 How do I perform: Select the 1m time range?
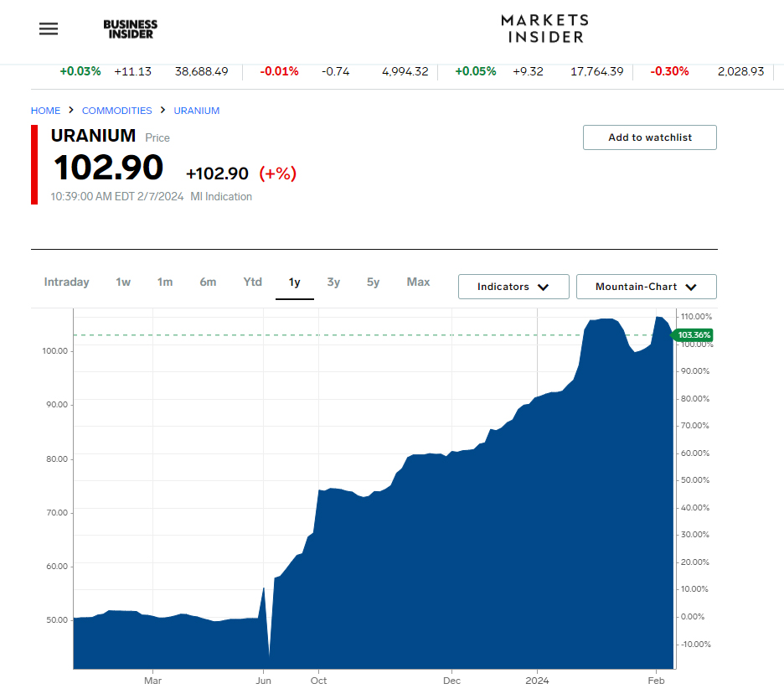point(164,282)
